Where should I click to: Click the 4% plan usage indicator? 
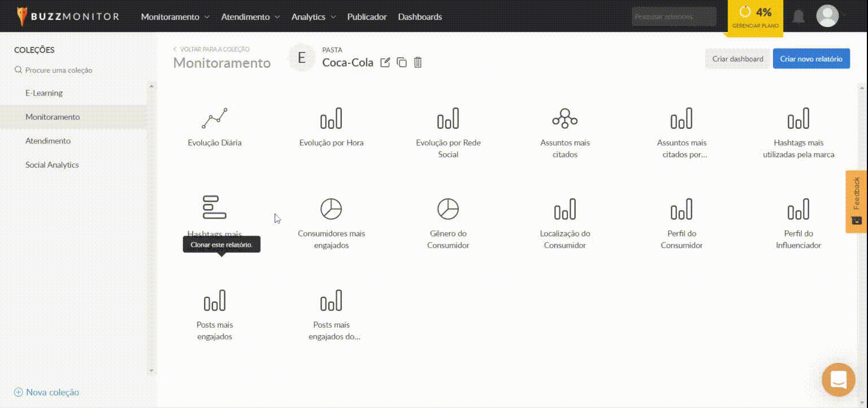[x=755, y=17]
